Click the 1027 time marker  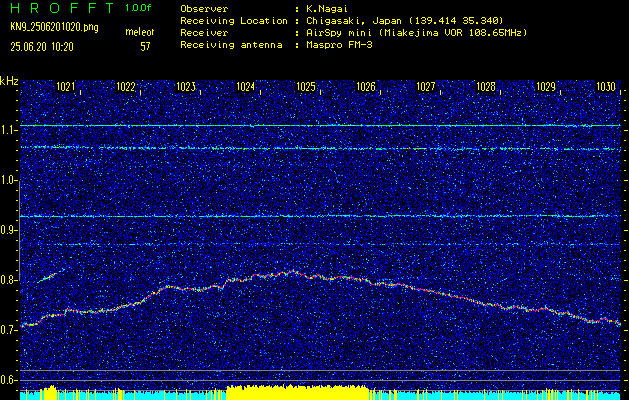[426, 86]
